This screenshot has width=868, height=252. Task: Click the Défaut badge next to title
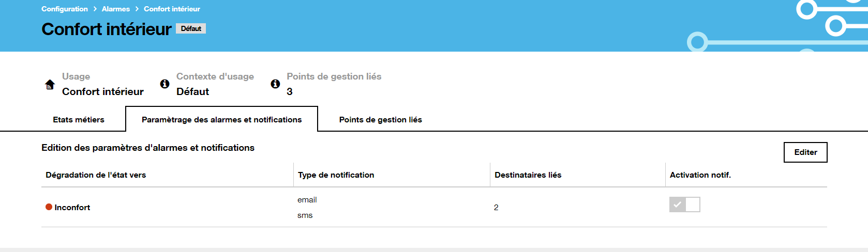pos(191,28)
